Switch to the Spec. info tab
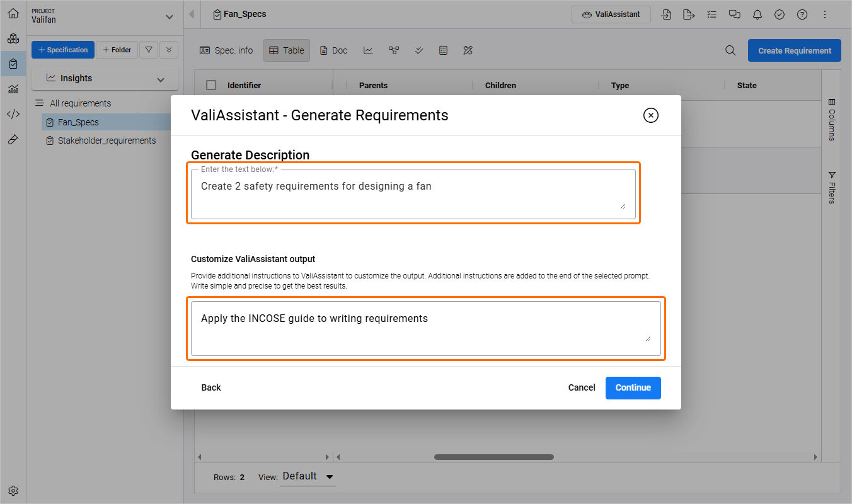852x504 pixels. [226, 50]
